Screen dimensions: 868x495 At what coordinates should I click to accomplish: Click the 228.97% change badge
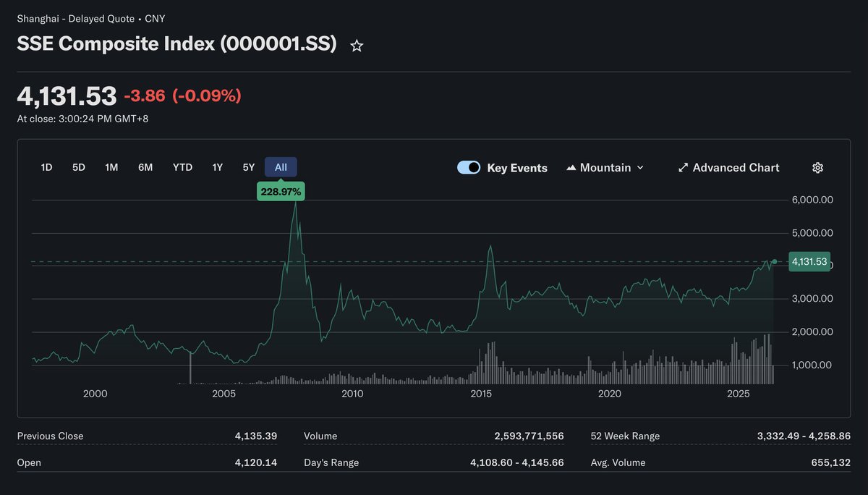click(281, 191)
